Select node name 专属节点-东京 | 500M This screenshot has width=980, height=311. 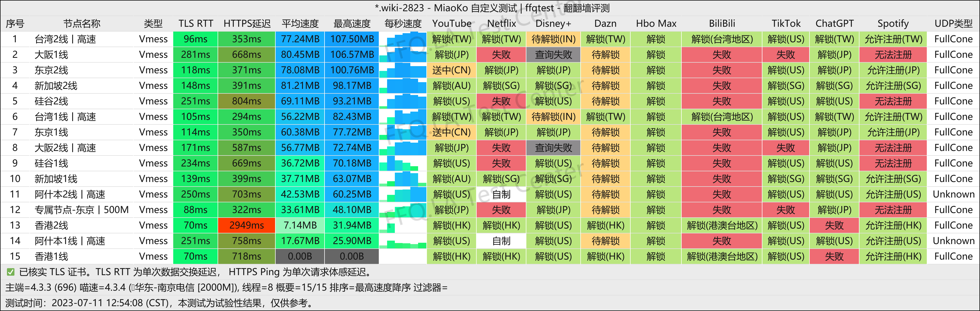pos(82,210)
